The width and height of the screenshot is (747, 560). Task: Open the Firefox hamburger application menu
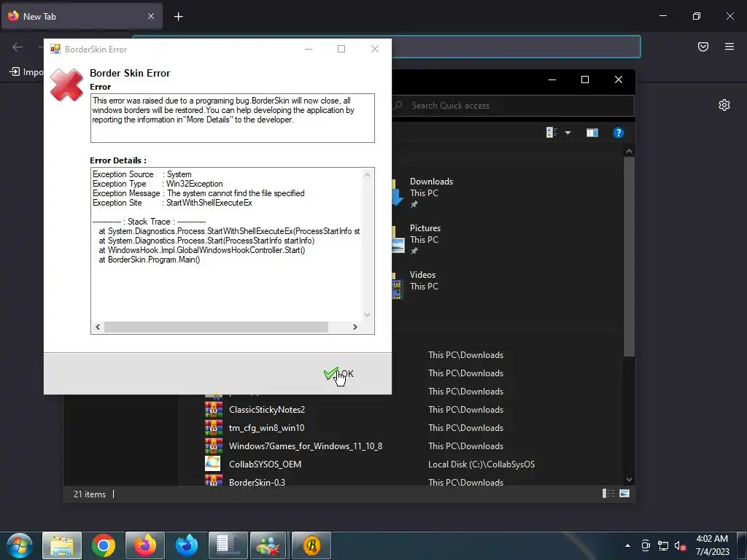(x=729, y=47)
